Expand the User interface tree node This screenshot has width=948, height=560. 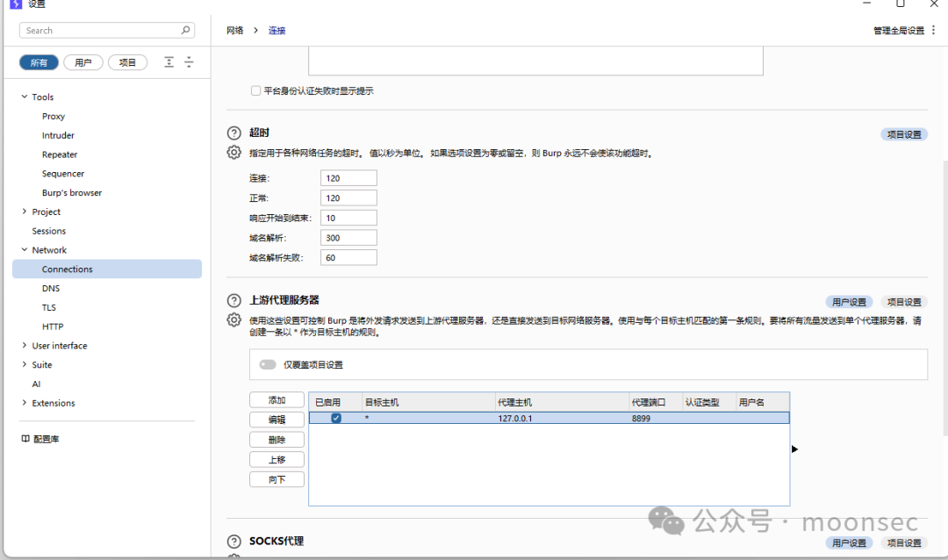pos(25,345)
